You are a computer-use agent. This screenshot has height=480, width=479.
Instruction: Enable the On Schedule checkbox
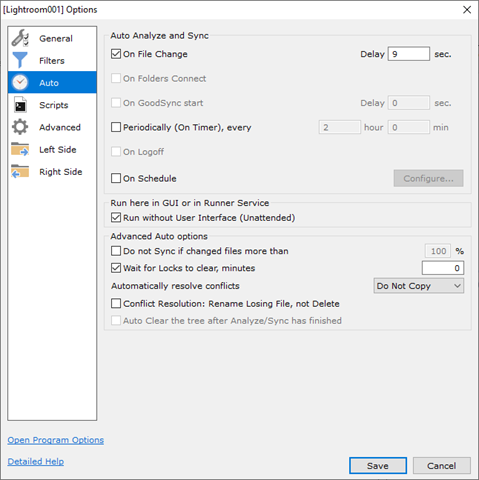pyautogui.click(x=116, y=178)
